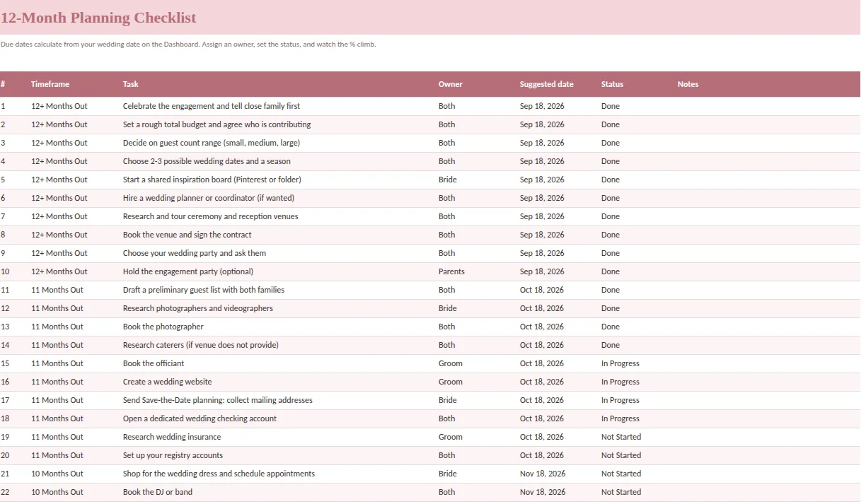Screen dimensions: 866x504
Task: Select task "Start a shared inspiration board"
Action: pyautogui.click(x=212, y=180)
